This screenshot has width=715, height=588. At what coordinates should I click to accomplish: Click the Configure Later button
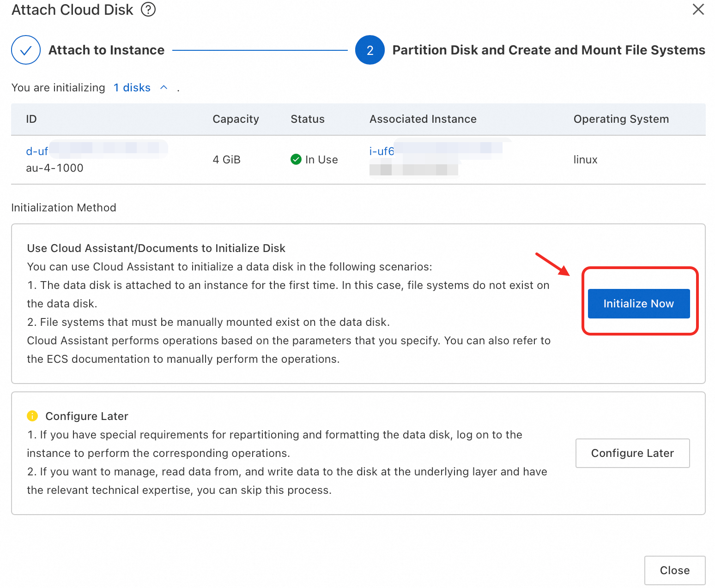click(x=632, y=453)
